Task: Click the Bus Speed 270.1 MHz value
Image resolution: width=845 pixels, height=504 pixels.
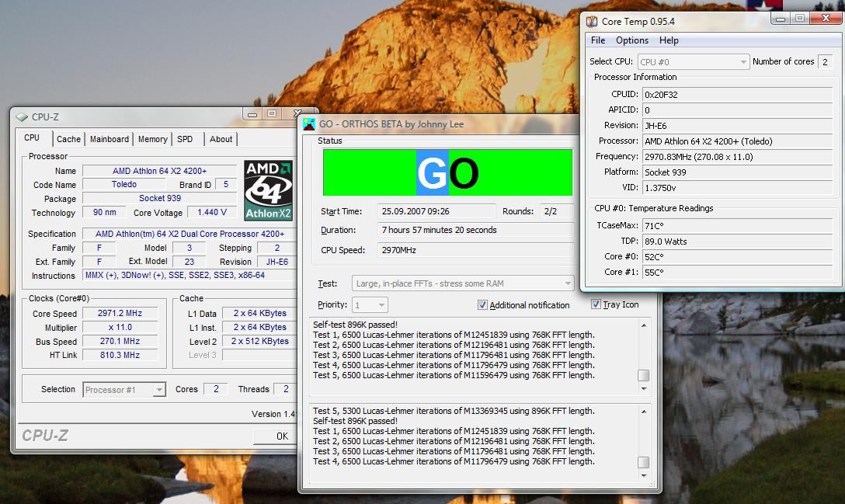Action: click(120, 341)
